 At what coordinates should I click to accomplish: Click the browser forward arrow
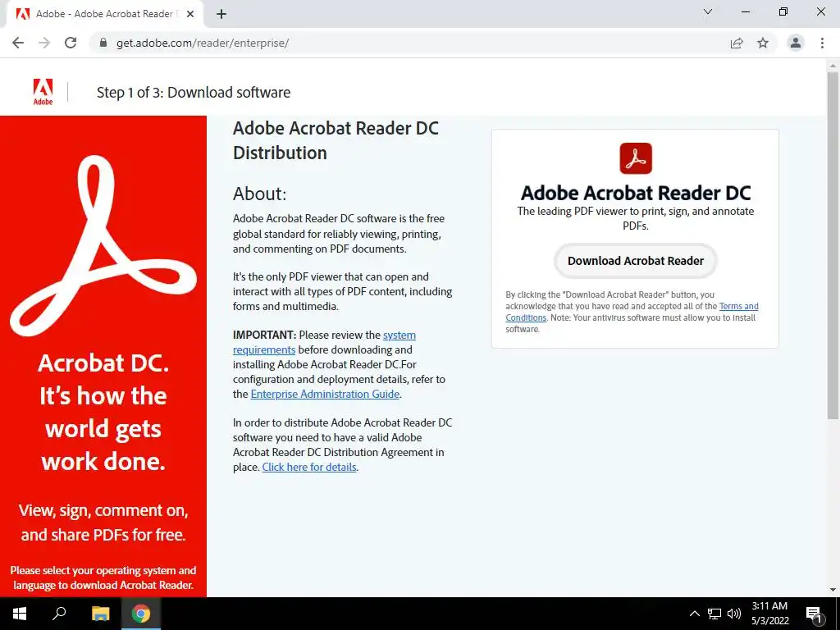44,43
